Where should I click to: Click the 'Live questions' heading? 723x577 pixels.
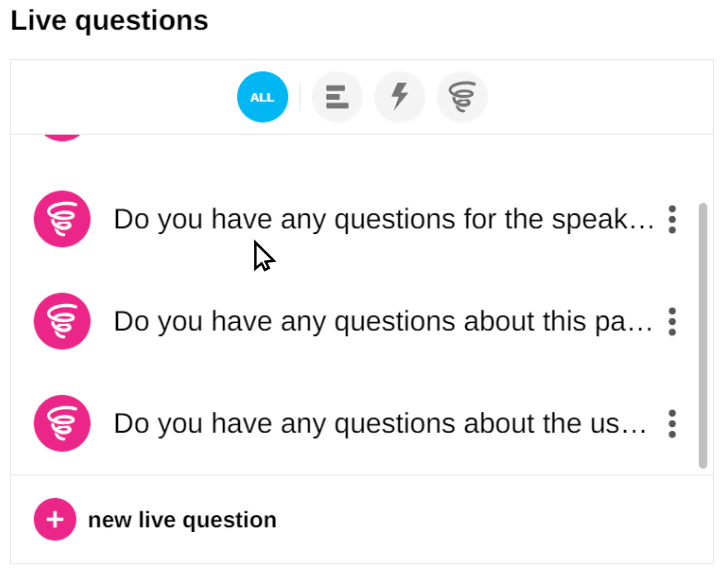pyautogui.click(x=109, y=21)
